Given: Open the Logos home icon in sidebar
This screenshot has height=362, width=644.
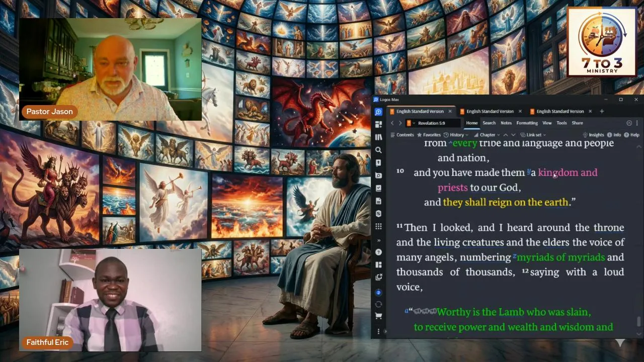Looking at the screenshot, I should (378, 112).
